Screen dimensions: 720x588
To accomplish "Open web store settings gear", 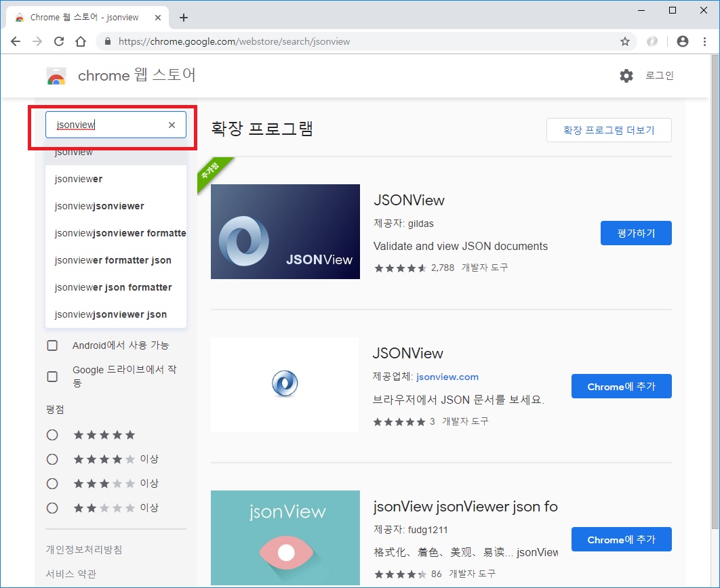I will pos(626,76).
